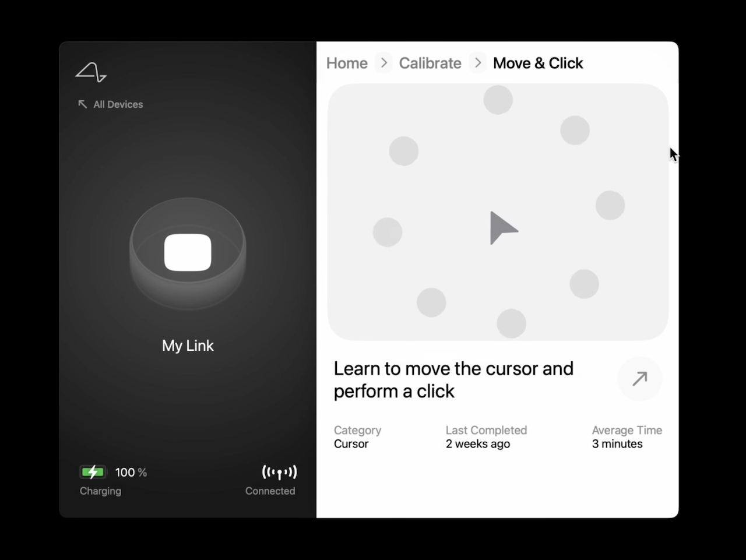Click the Neuralink logo icon
The width and height of the screenshot is (746, 560).
[91, 72]
